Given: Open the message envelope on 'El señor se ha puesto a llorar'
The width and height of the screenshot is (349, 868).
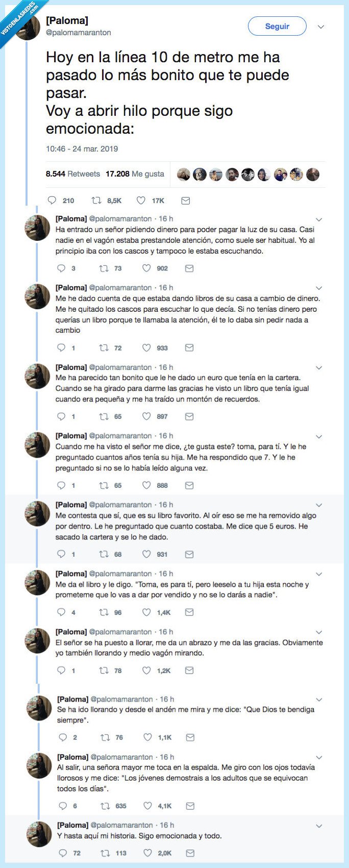Looking at the screenshot, I should click(189, 671).
